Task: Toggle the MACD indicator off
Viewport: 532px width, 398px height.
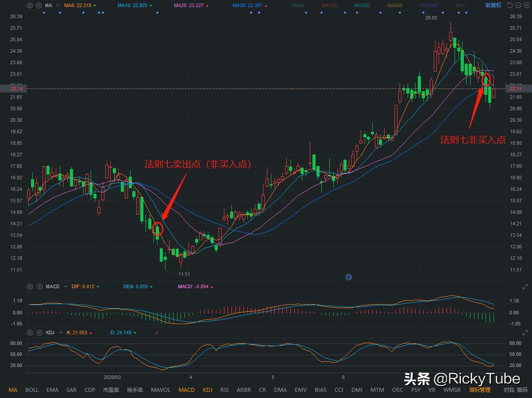Action: (x=186, y=390)
